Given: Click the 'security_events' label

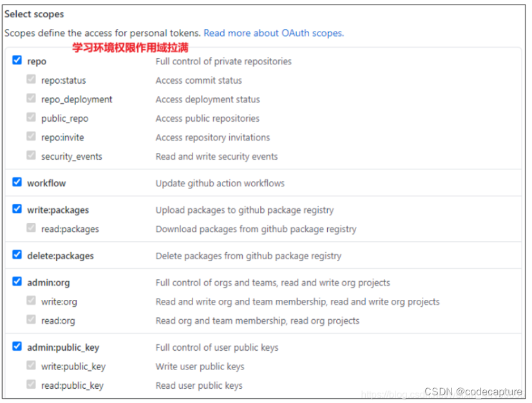Looking at the screenshot, I should tap(71, 157).
